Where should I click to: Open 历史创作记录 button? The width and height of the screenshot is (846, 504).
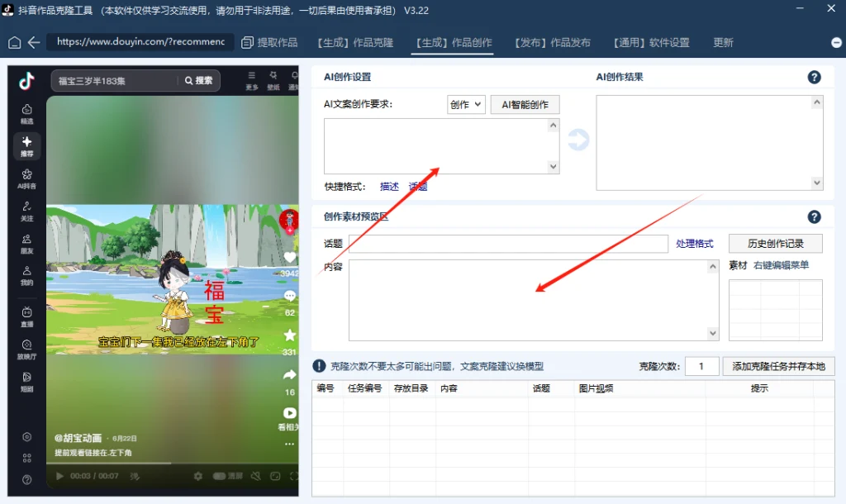coord(775,244)
